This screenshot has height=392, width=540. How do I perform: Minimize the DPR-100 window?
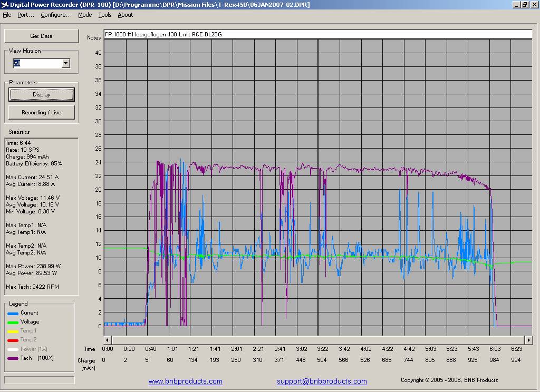coord(516,4)
